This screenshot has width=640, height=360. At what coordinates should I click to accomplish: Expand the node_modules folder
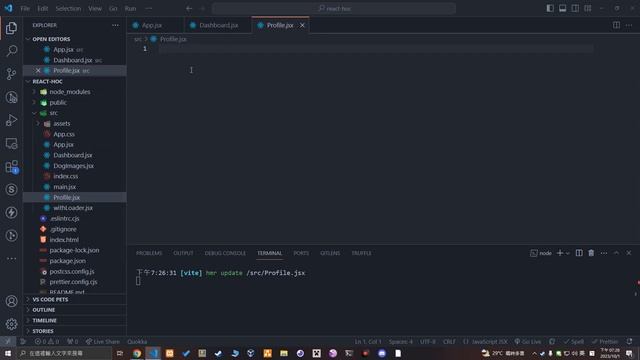(x=34, y=92)
